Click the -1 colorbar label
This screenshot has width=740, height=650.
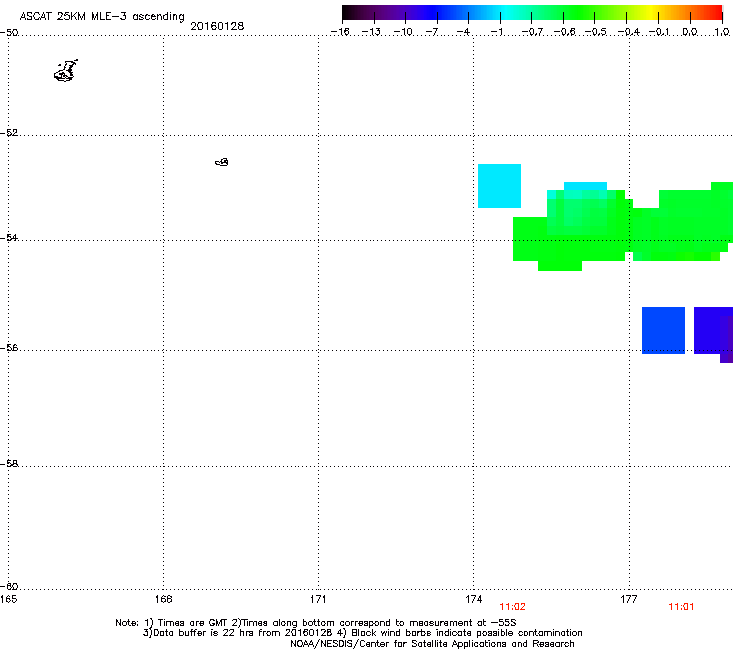tap(496, 32)
